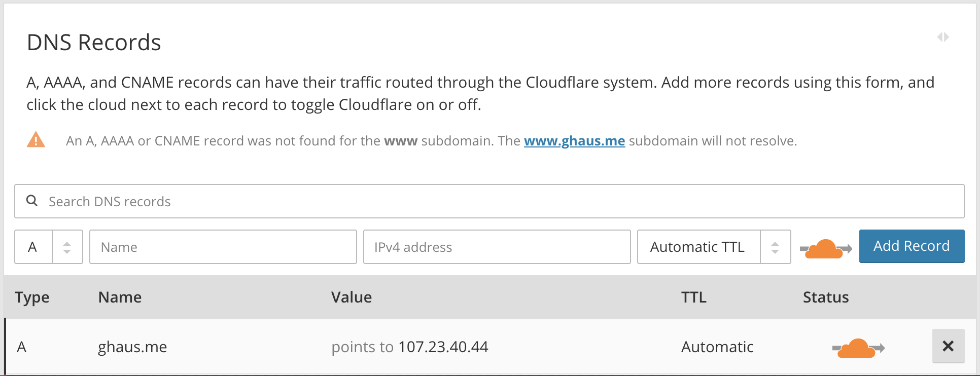
Task: Click the TTL column header
Action: (x=693, y=297)
